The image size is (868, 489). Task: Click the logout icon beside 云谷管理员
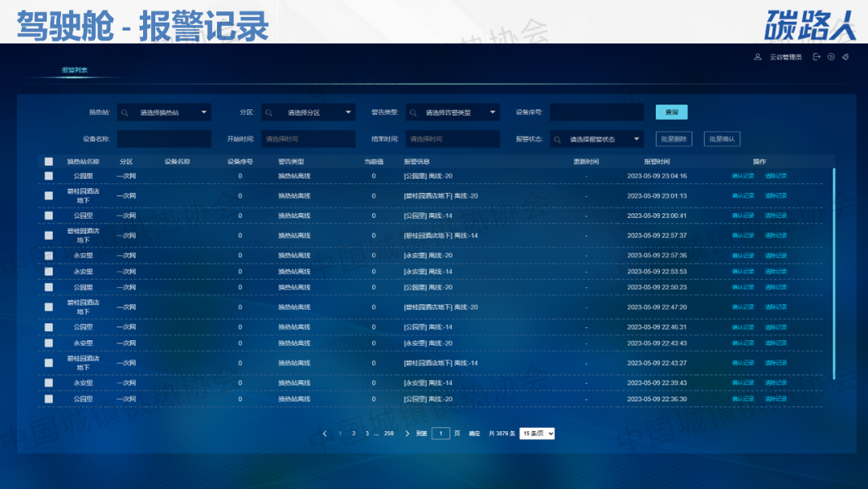pos(817,57)
